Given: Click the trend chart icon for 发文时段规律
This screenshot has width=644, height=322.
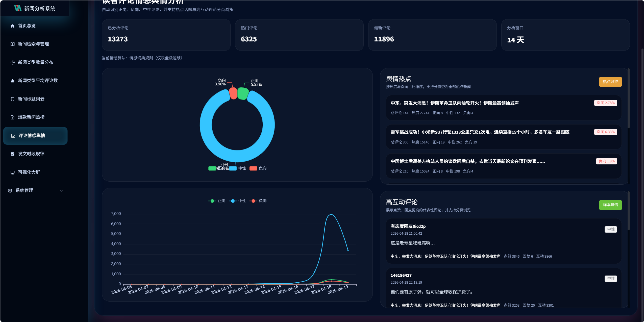Looking at the screenshot, I should [12, 154].
